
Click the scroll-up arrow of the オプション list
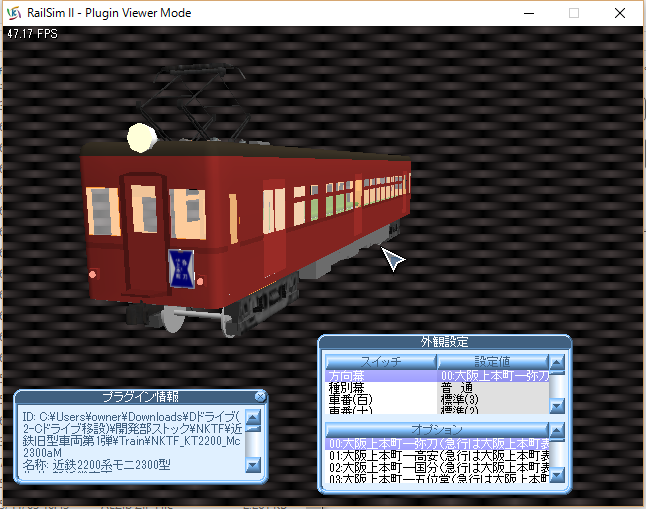(x=557, y=431)
